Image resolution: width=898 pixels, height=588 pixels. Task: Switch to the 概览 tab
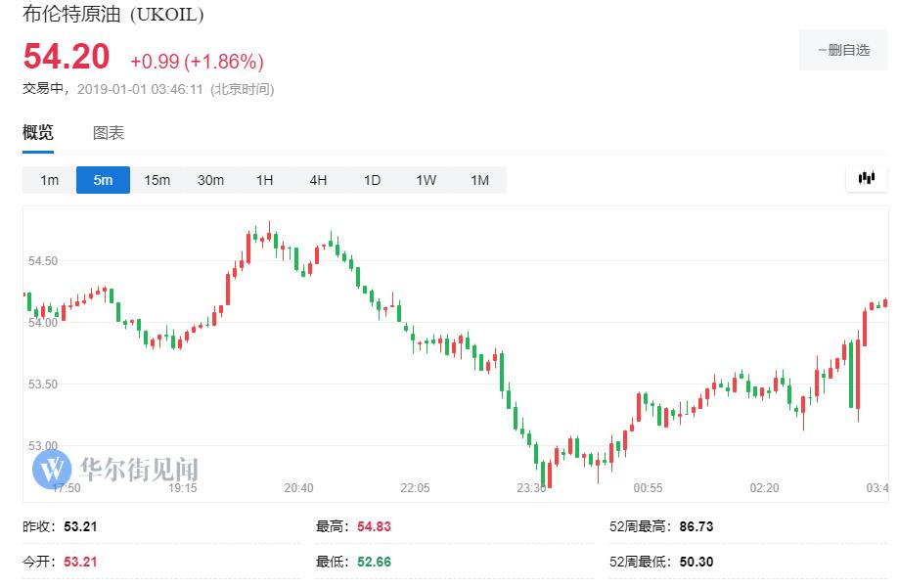[38, 133]
